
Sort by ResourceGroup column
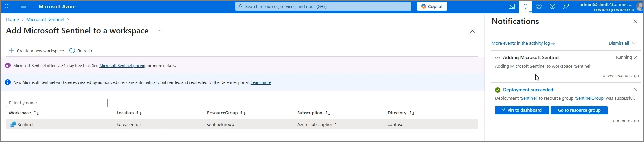pos(226,113)
